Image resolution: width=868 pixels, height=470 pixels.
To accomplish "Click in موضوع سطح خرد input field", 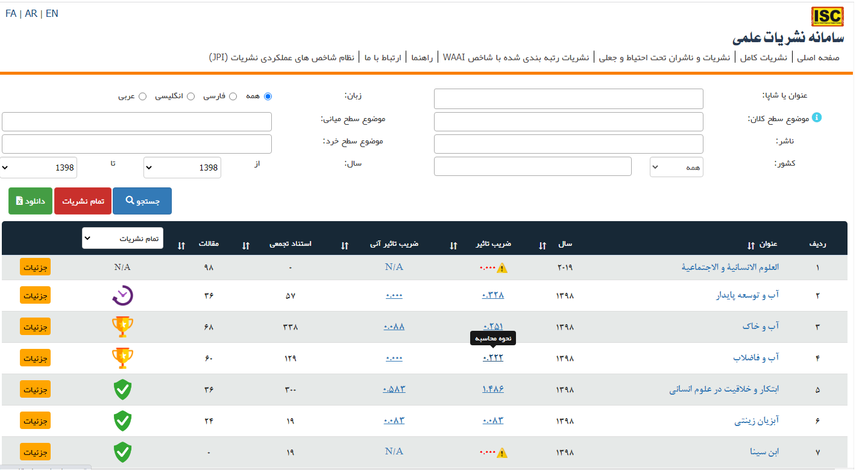I will (x=137, y=144).
